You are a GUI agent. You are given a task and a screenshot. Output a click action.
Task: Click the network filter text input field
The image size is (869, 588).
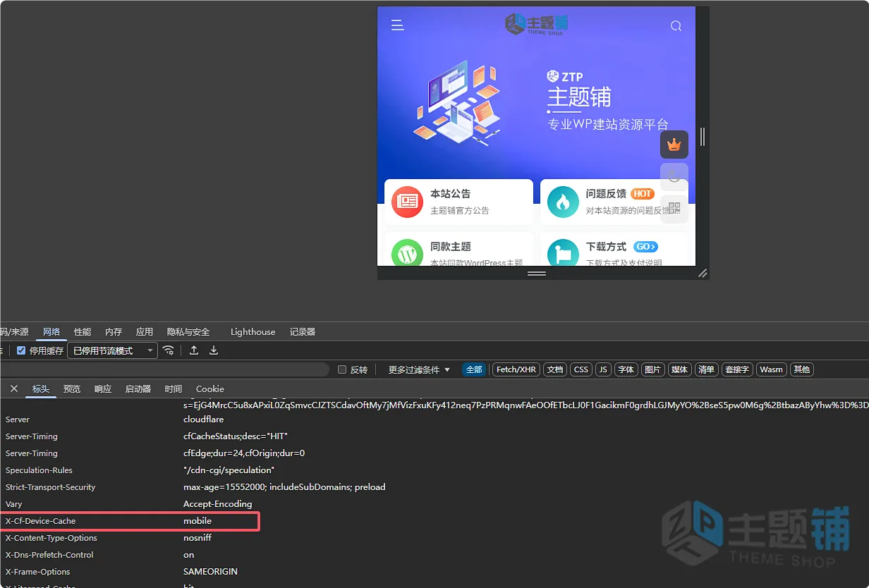coord(164,369)
